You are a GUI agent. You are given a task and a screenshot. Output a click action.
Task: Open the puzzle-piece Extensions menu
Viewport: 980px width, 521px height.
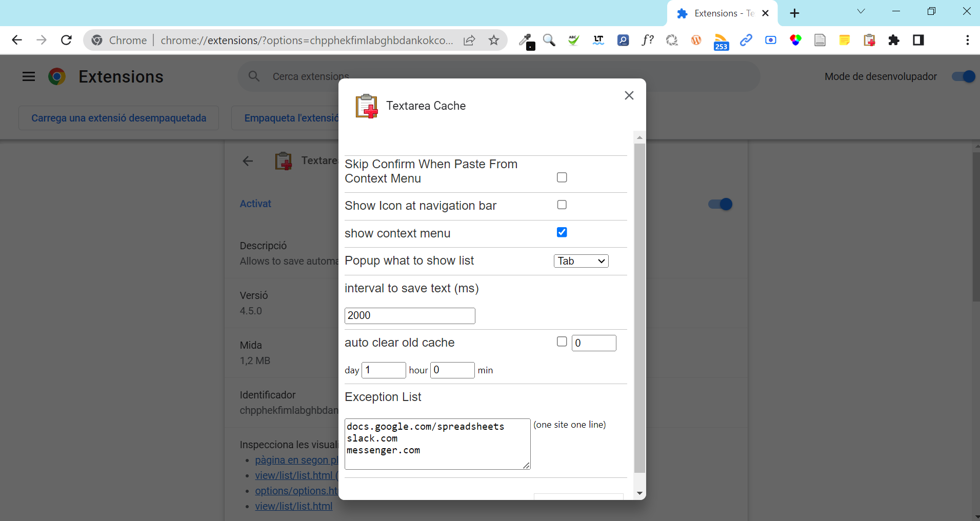point(894,40)
